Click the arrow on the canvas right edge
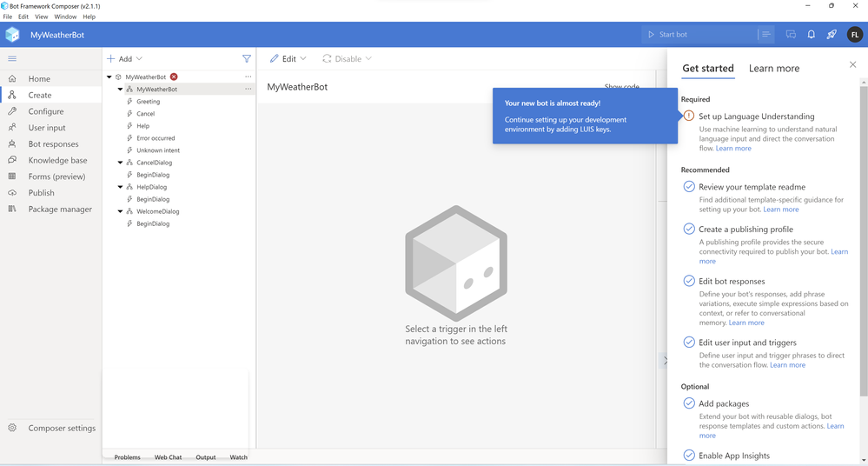868x466 pixels. 665,361
